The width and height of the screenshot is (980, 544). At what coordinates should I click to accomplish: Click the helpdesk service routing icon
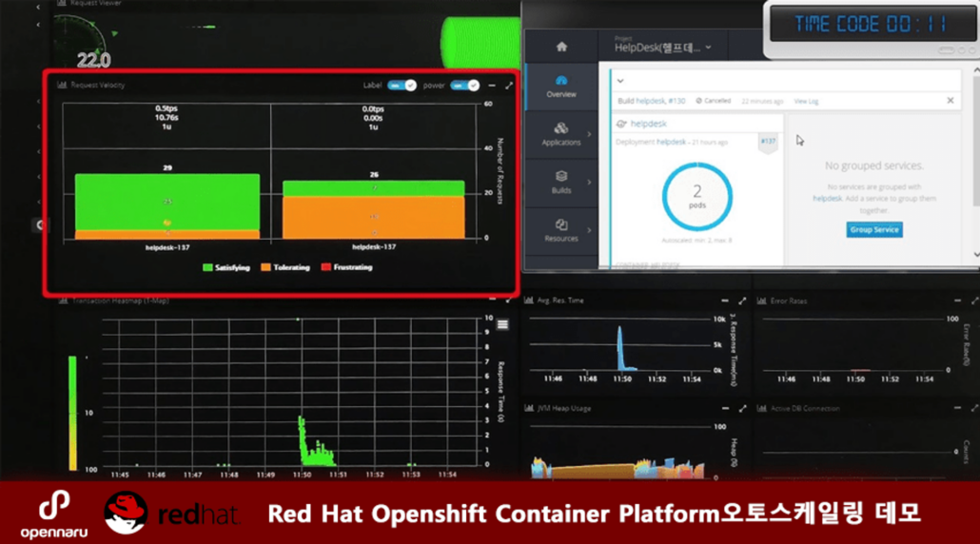point(620,124)
